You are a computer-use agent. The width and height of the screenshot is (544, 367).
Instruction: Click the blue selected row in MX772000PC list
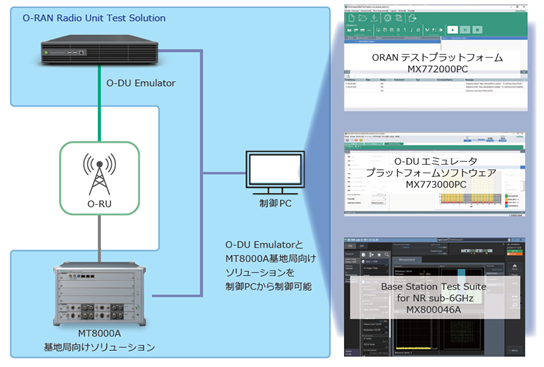pos(392,41)
